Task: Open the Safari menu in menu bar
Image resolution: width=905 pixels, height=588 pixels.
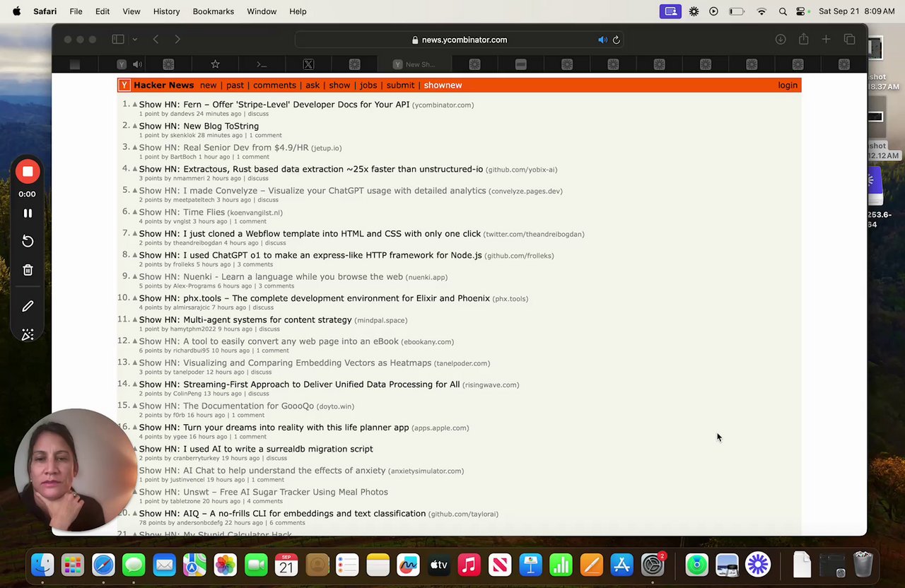Action: [45, 11]
